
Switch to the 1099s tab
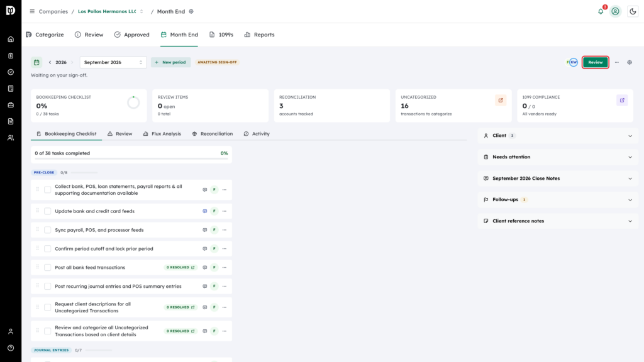(221, 35)
